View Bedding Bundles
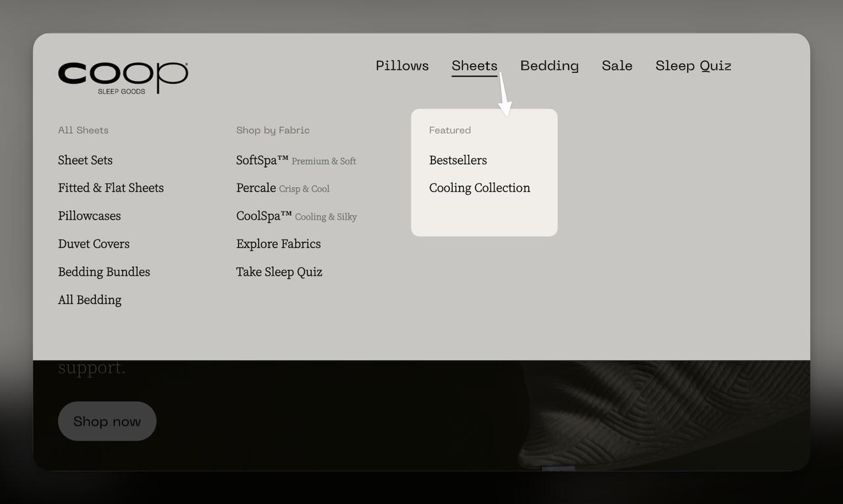843x504 pixels. pos(103,272)
